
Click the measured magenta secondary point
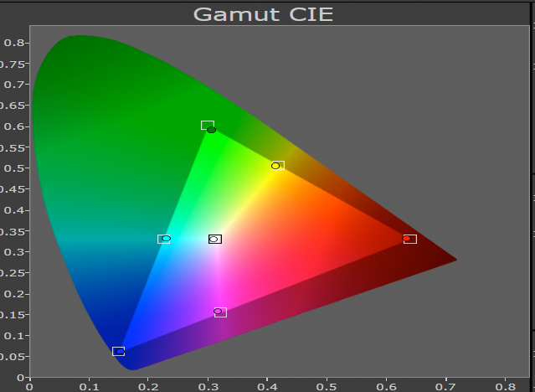(x=218, y=311)
